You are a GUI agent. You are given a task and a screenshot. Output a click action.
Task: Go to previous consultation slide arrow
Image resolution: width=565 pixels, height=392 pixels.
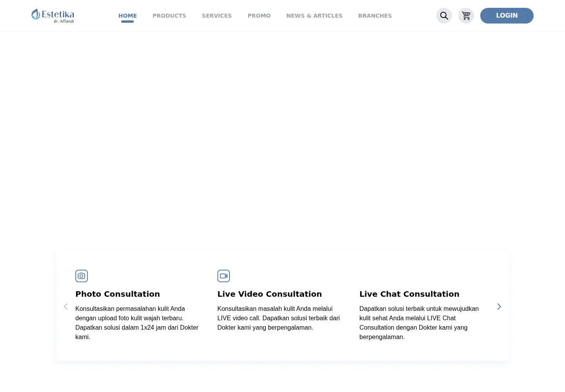tap(66, 307)
